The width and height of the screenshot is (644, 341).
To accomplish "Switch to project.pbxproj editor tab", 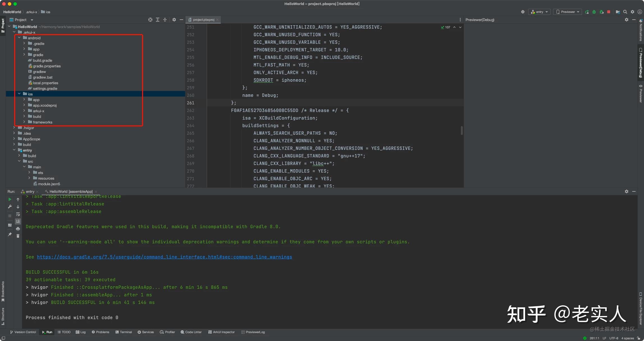I will point(203,20).
